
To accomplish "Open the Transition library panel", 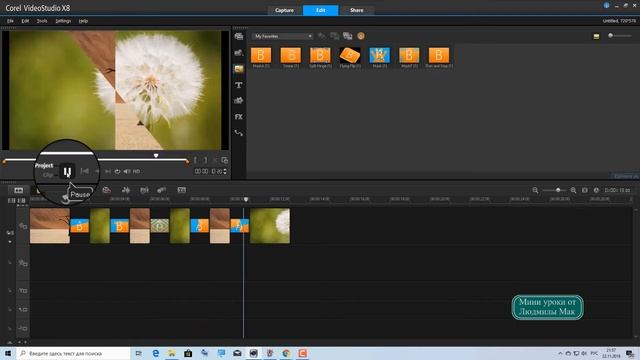I will [239, 69].
